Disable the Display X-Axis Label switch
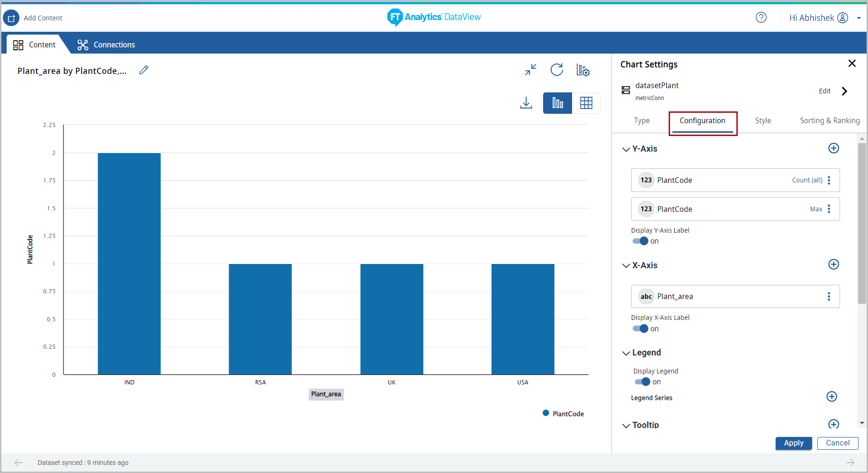Image resolution: width=868 pixels, height=473 pixels. [641, 329]
